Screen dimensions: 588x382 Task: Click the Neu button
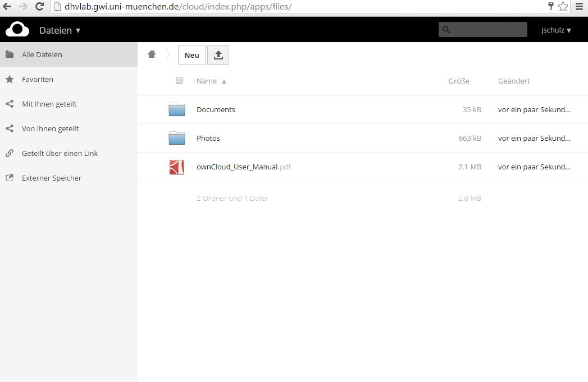pyautogui.click(x=192, y=55)
